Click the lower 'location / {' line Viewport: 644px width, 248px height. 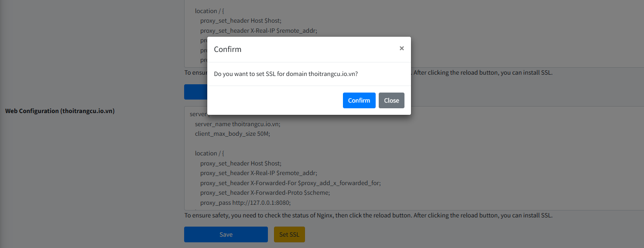tap(209, 153)
